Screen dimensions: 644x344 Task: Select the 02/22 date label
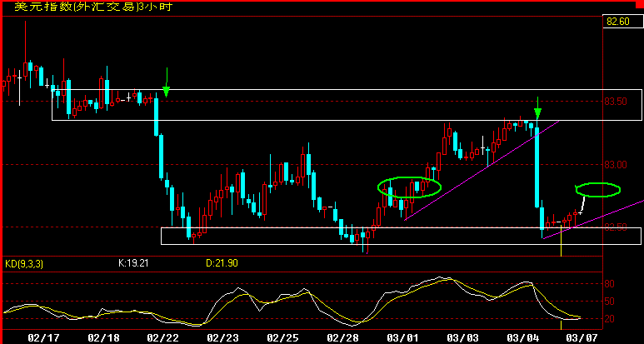tap(163, 337)
